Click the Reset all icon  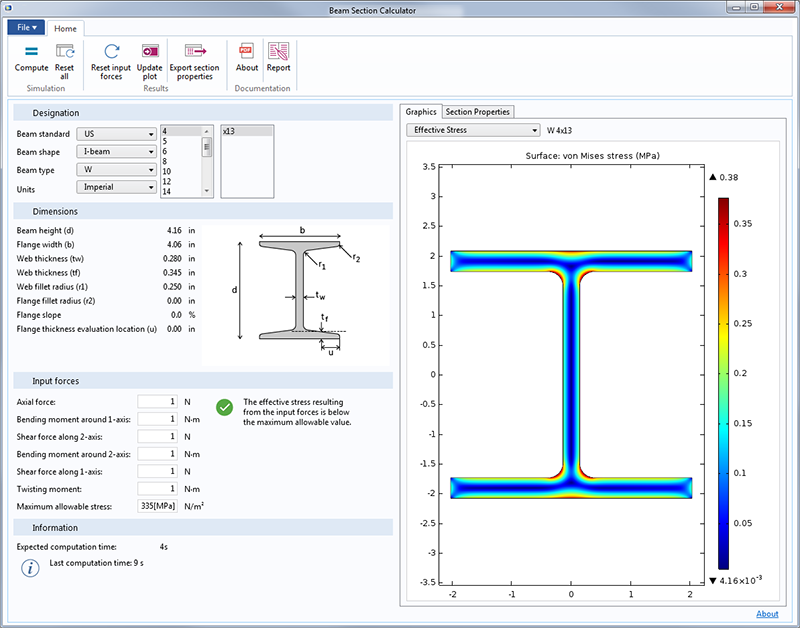pyautogui.click(x=65, y=52)
